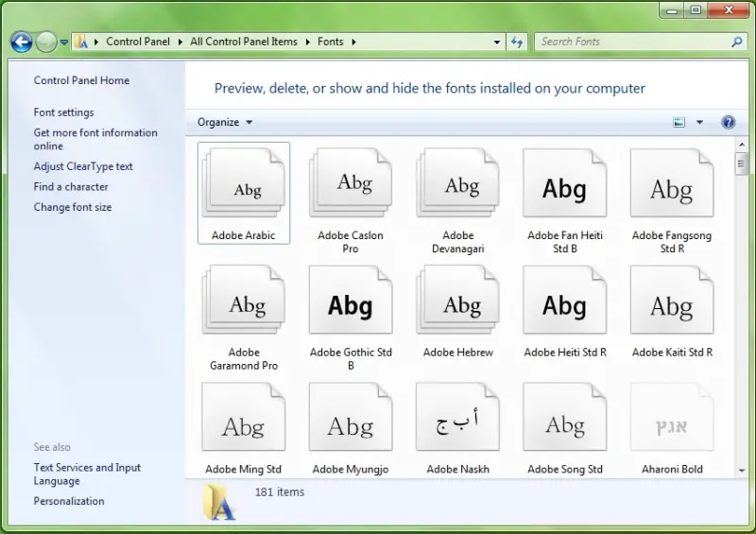Open Adjust ClearType text link

83,166
